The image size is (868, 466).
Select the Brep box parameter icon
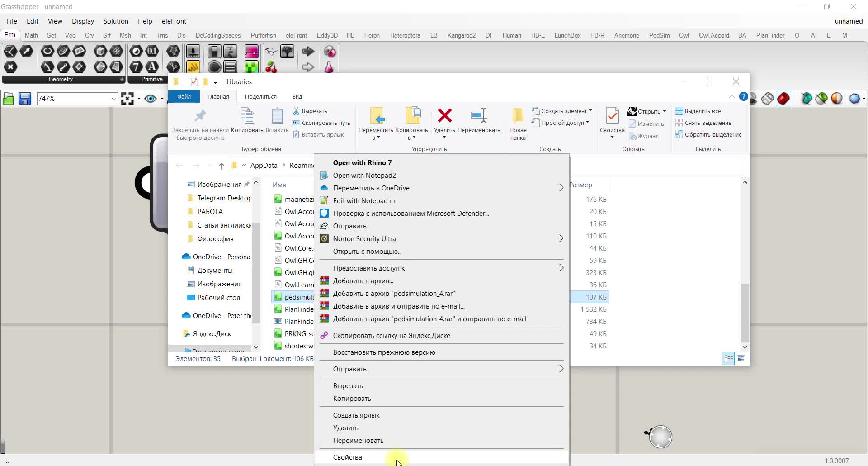pos(100,51)
